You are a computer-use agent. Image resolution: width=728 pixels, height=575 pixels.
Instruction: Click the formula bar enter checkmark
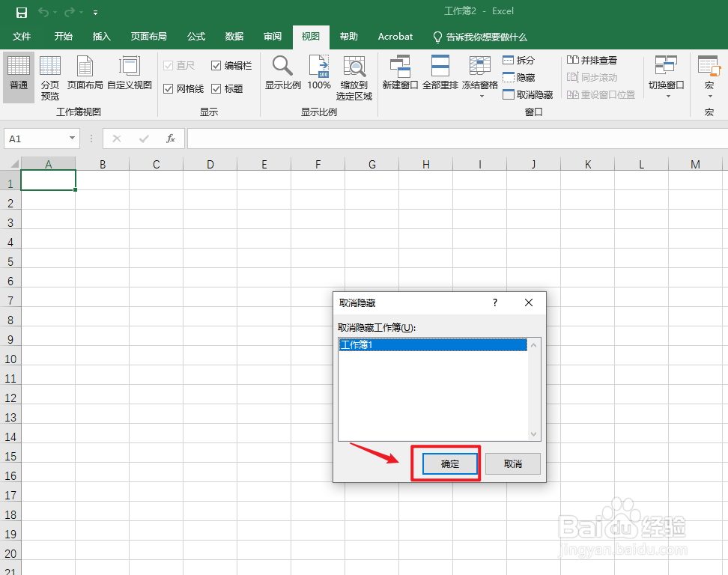click(144, 139)
